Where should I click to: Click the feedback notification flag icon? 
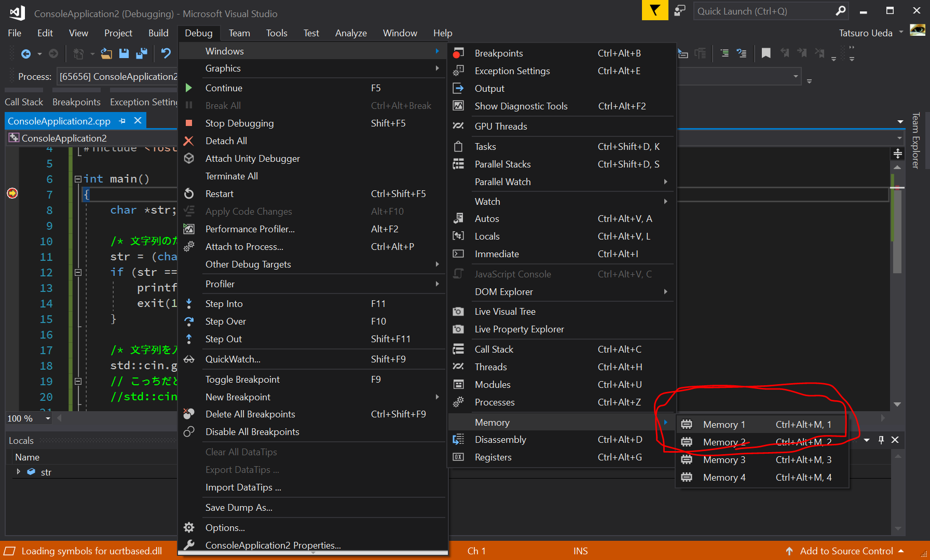click(x=655, y=10)
